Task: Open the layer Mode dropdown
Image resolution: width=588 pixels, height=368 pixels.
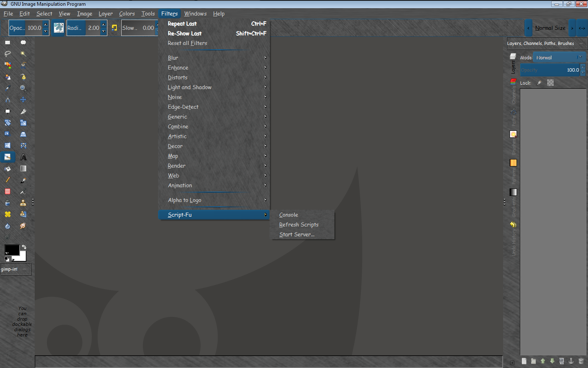Action: pos(559,58)
